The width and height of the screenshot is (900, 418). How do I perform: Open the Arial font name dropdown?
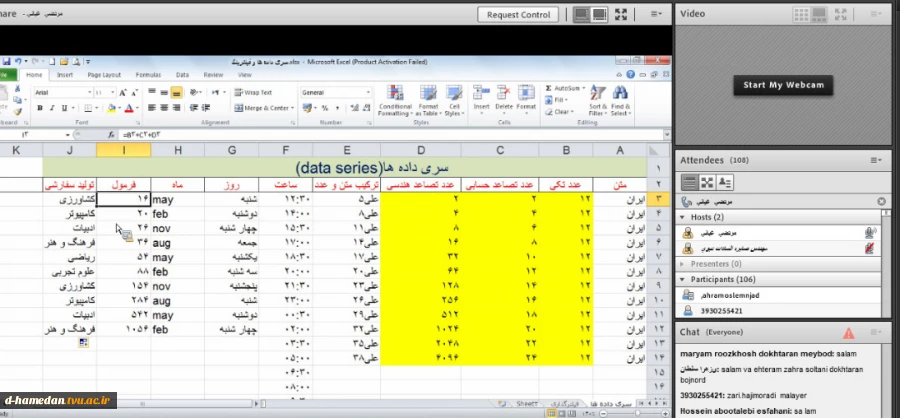tap(90, 92)
